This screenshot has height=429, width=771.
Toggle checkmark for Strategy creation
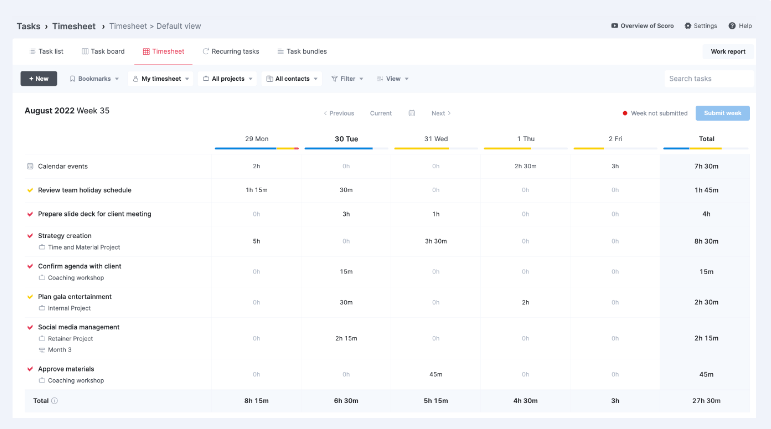click(x=30, y=236)
